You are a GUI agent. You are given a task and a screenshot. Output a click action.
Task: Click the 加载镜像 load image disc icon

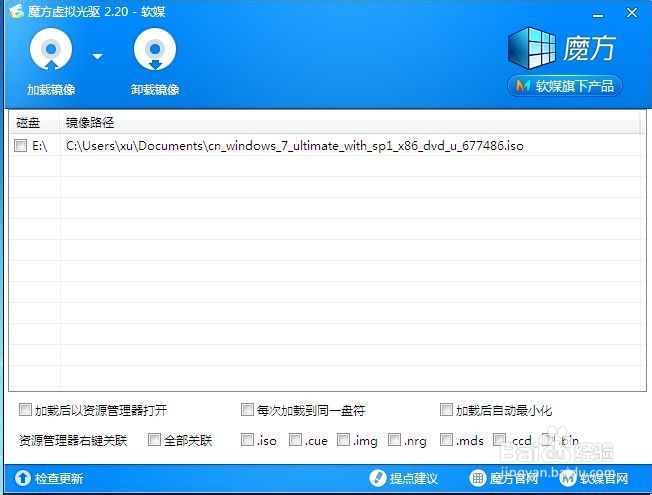click(51, 50)
